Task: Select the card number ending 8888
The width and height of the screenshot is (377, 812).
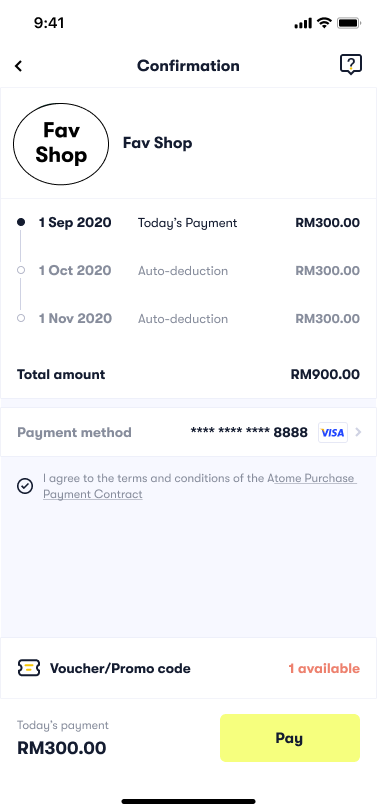Action: click(249, 432)
